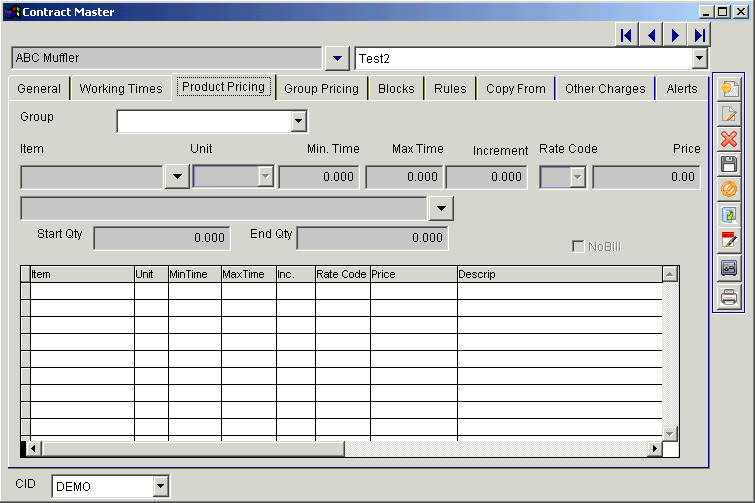Image resolution: width=755 pixels, height=503 pixels.
Task: Select the Other Charges tab
Action: [605, 88]
